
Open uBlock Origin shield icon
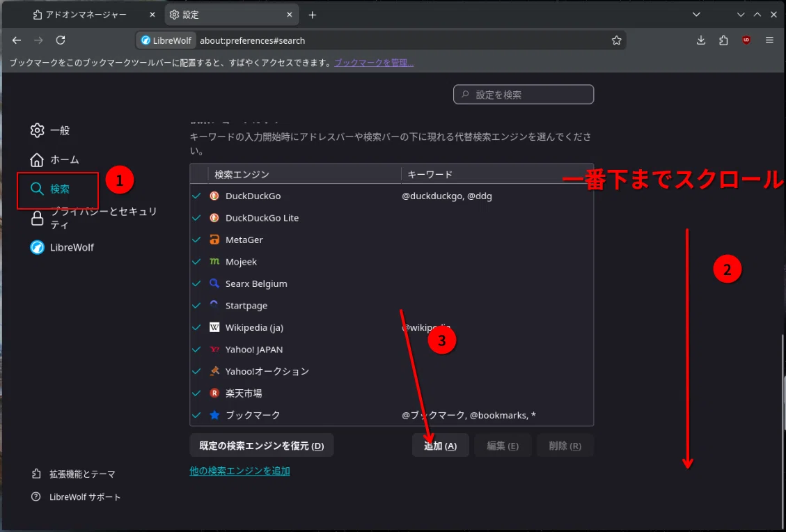[x=746, y=40]
